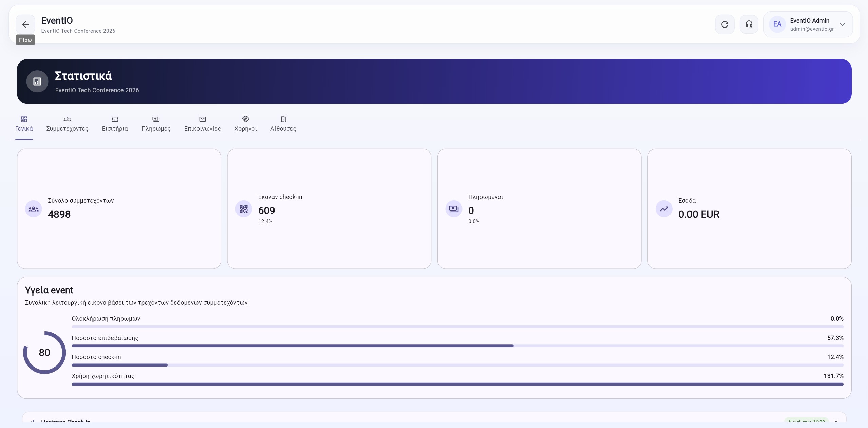
Task: Click the EA user avatar
Action: coord(777,24)
